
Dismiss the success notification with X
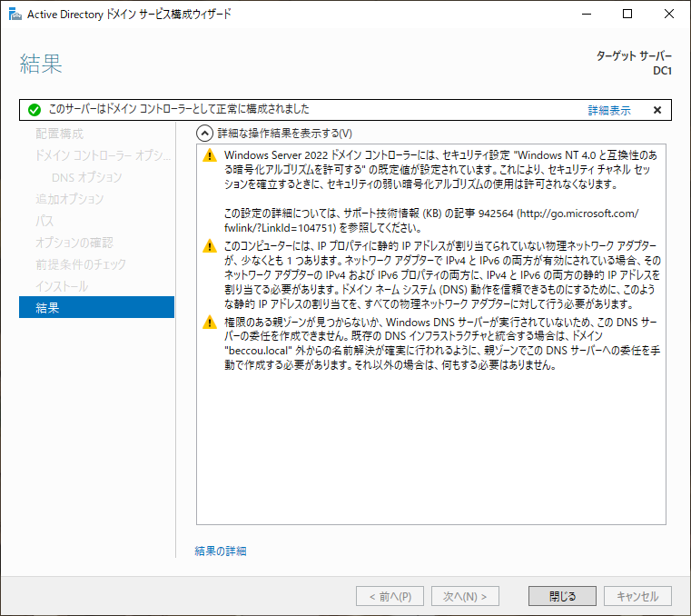(657, 110)
